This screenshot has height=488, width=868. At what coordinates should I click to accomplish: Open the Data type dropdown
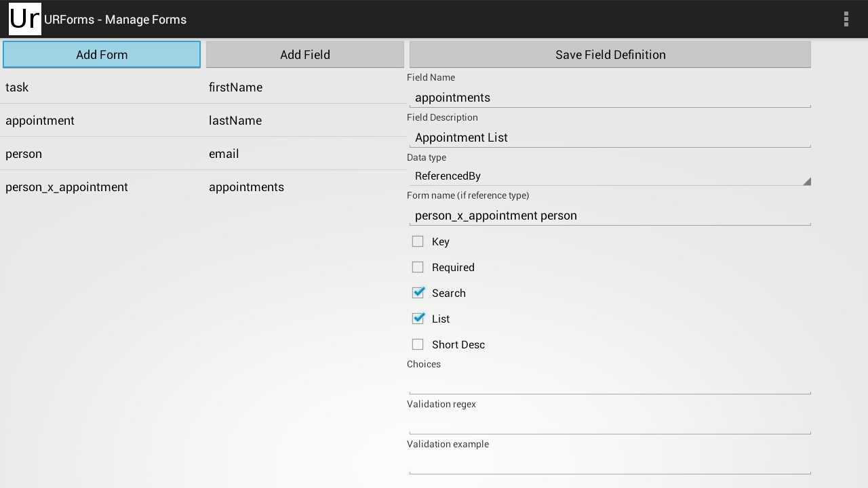point(610,176)
